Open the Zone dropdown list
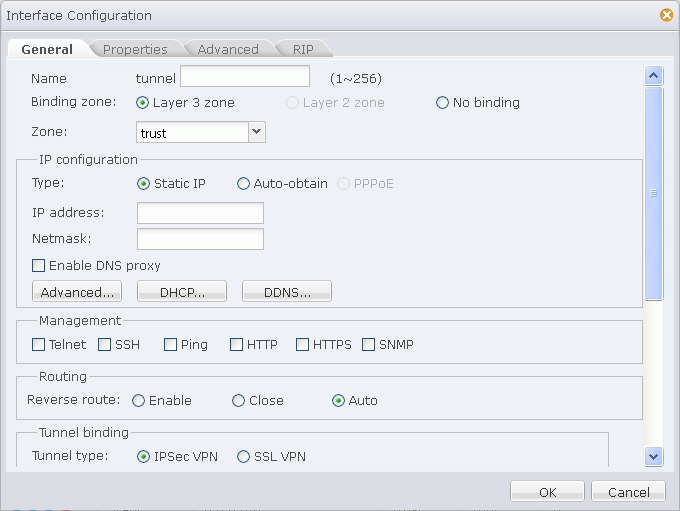The image size is (680, 511). pos(257,132)
